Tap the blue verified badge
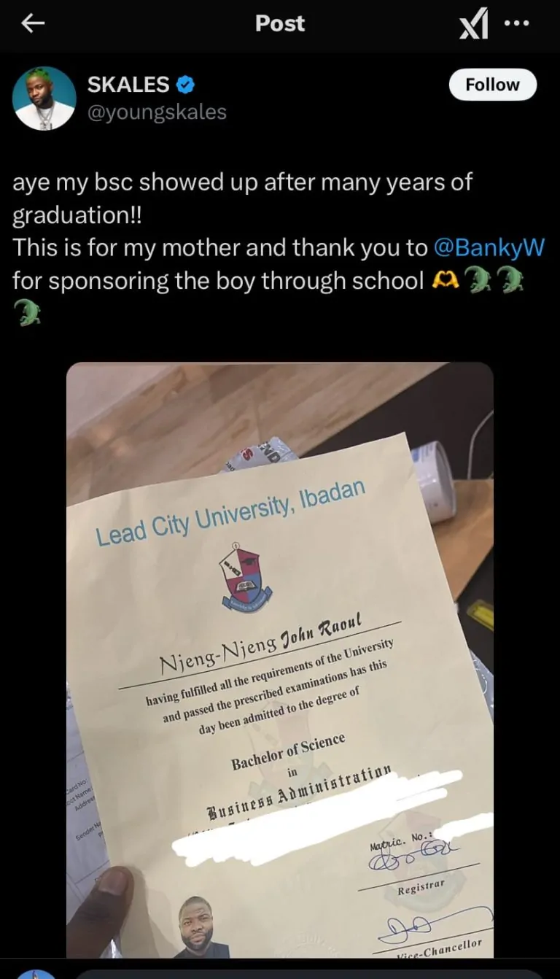Viewport: 560px width, 979px height. coord(186,85)
